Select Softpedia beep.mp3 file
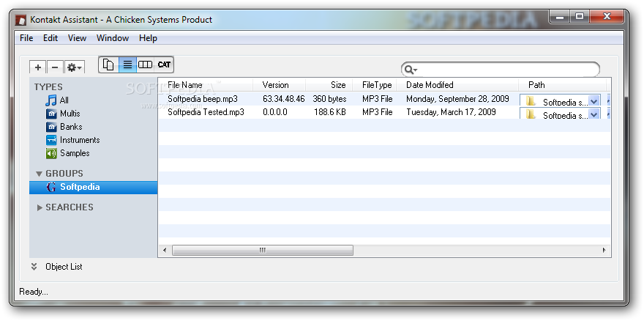 [x=203, y=99]
